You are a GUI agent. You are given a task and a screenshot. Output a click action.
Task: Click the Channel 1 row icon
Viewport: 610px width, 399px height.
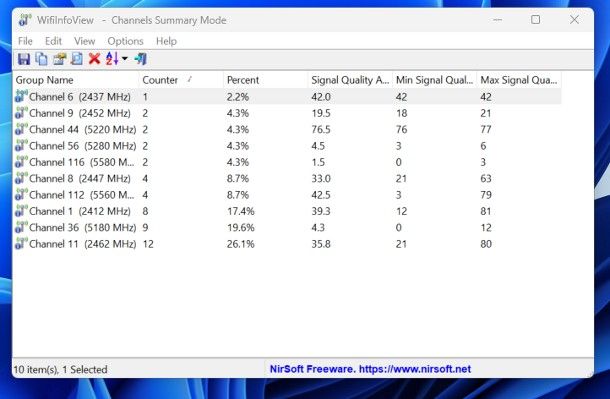[x=21, y=210]
